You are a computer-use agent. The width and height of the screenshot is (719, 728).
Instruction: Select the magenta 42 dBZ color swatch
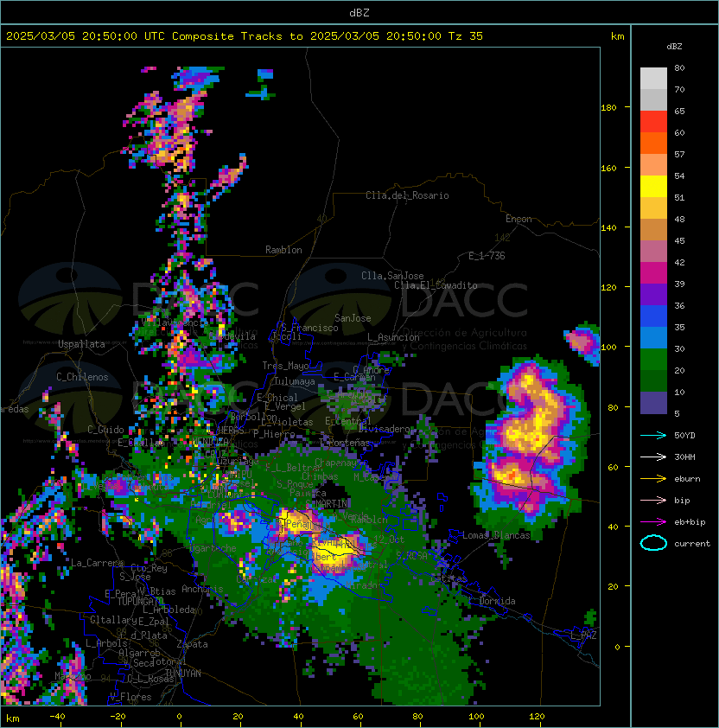[653, 273]
